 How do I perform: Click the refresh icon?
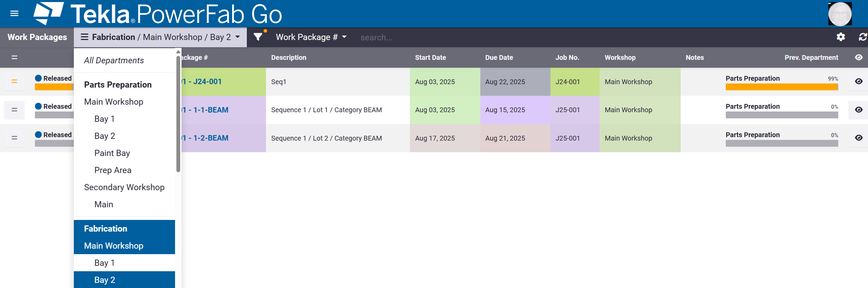863,37
